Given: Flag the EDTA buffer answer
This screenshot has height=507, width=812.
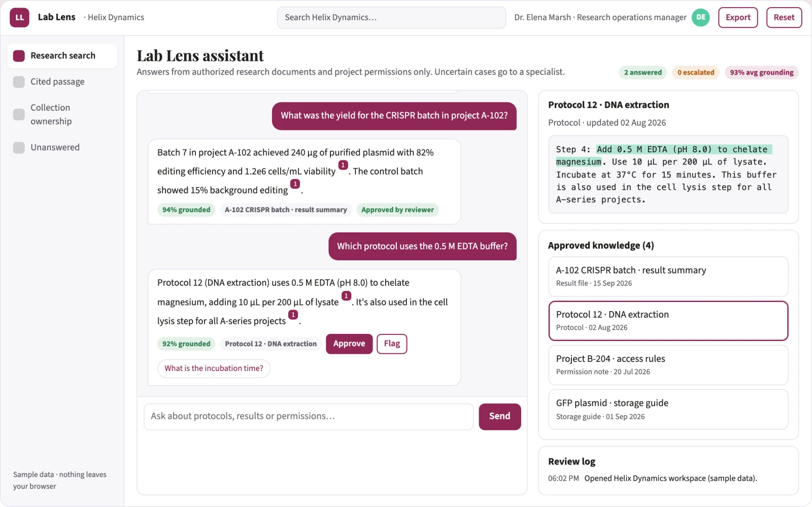Looking at the screenshot, I should tap(392, 344).
